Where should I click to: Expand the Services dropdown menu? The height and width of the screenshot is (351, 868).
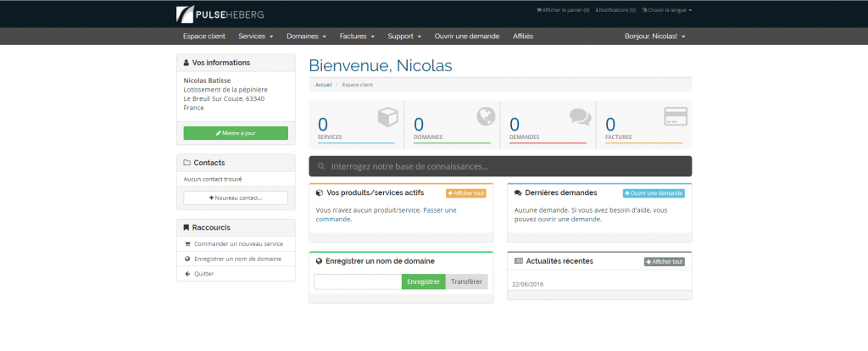tap(256, 36)
